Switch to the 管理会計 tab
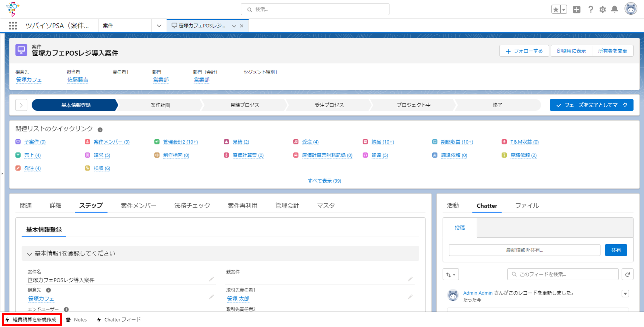The height and width of the screenshot is (327, 644). click(287, 206)
